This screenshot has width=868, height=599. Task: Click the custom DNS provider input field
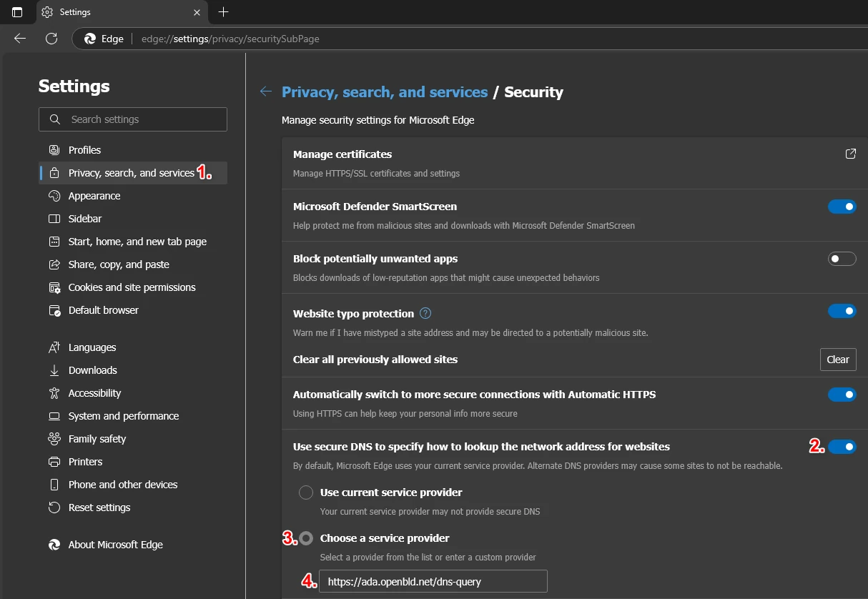pyautogui.click(x=433, y=581)
